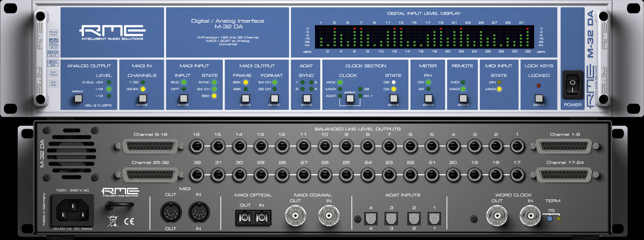Viewport: 644px width, 240px height.
Task: Click the MADI input SYNC state LED
Action: click(214, 82)
